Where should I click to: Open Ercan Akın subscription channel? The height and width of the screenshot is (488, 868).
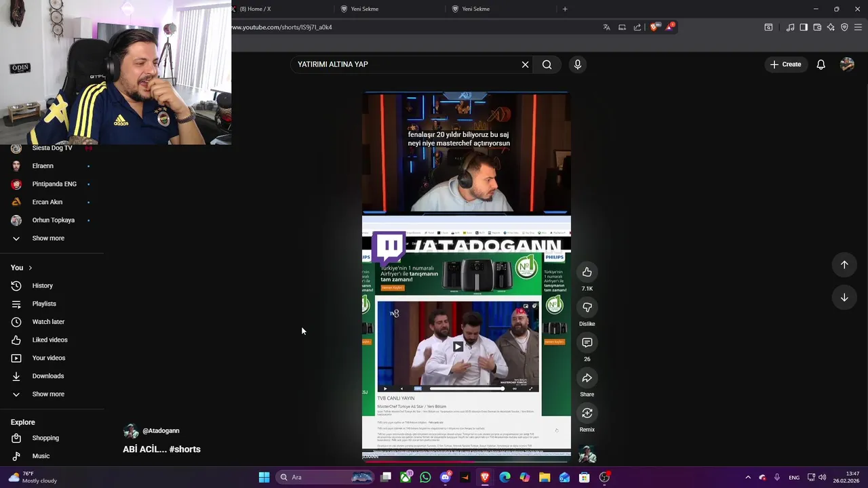coord(52,202)
